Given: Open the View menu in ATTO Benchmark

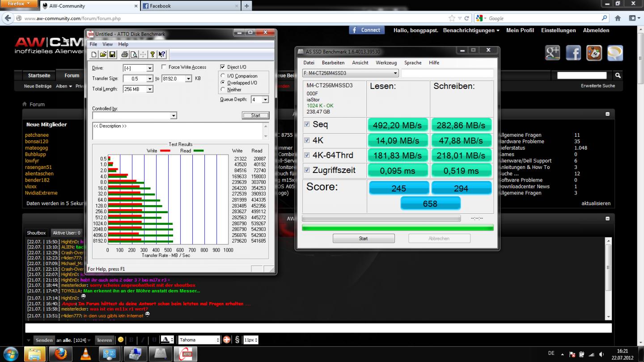Looking at the screenshot, I should coord(107,44).
